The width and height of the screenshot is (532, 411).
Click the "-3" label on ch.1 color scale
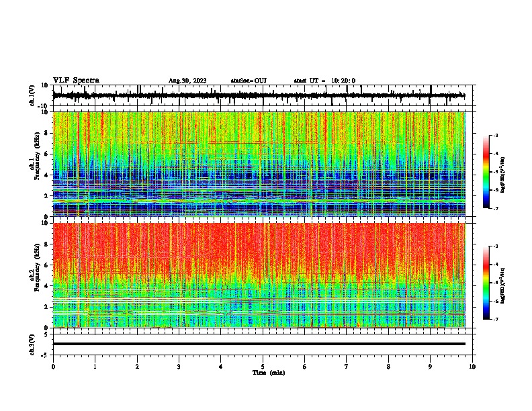pyautogui.click(x=496, y=136)
